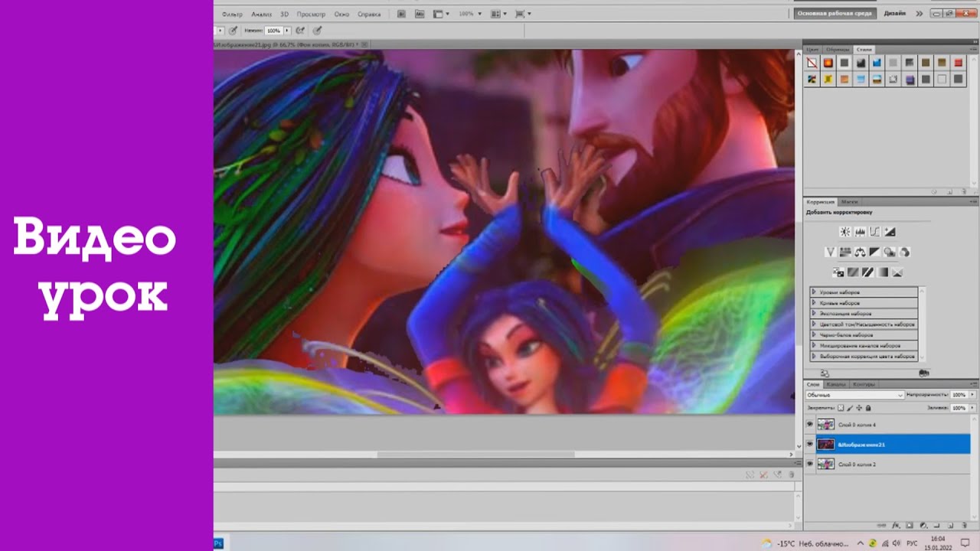Open Photoshop from the Windows taskbar
980x551 pixels.
(x=218, y=543)
